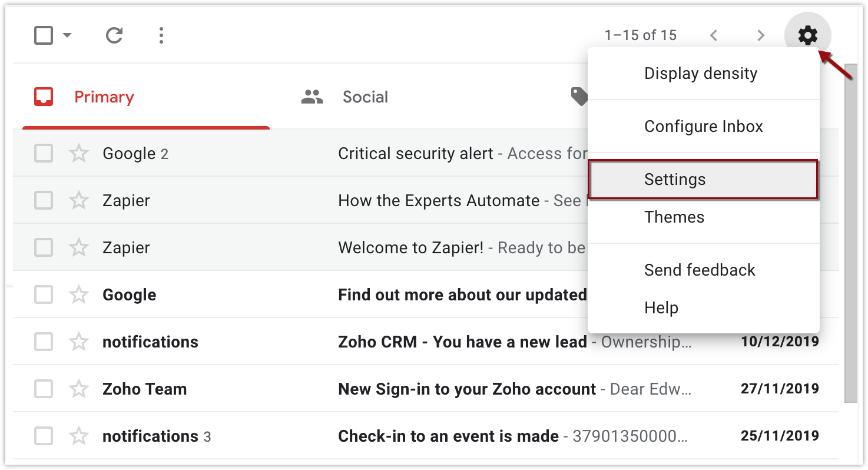Open the More options three-dot menu
The height and width of the screenshot is (470, 868).
[x=161, y=36]
